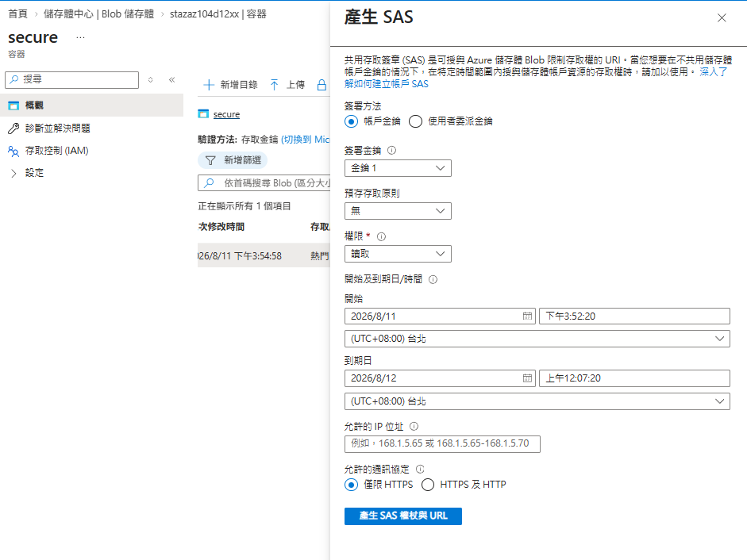Click info icon next to 允許的通訊協定
The image size is (747, 560).
(420, 470)
